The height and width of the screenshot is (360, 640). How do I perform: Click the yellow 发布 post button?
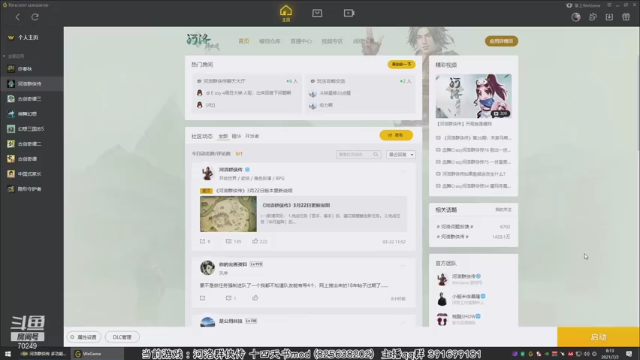[x=396, y=135]
